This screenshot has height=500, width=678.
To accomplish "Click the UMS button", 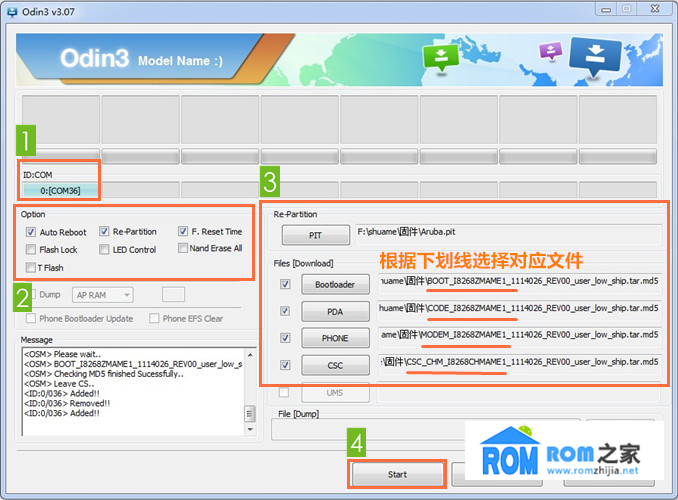I will [x=335, y=393].
